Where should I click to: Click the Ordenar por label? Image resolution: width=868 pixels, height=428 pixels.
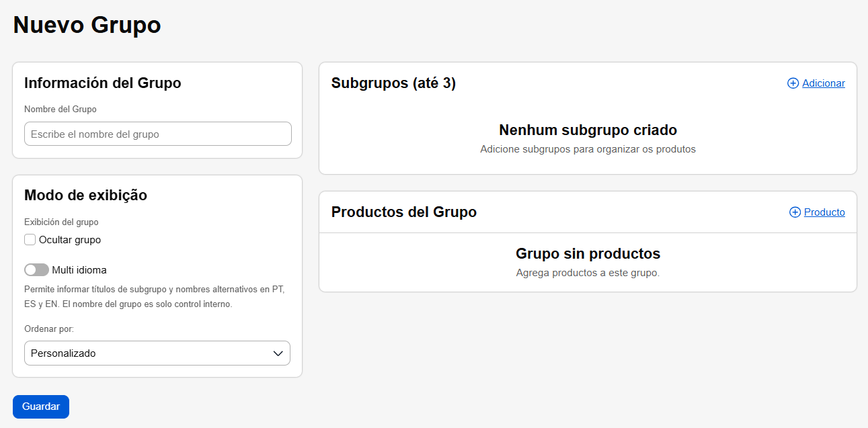tap(49, 329)
